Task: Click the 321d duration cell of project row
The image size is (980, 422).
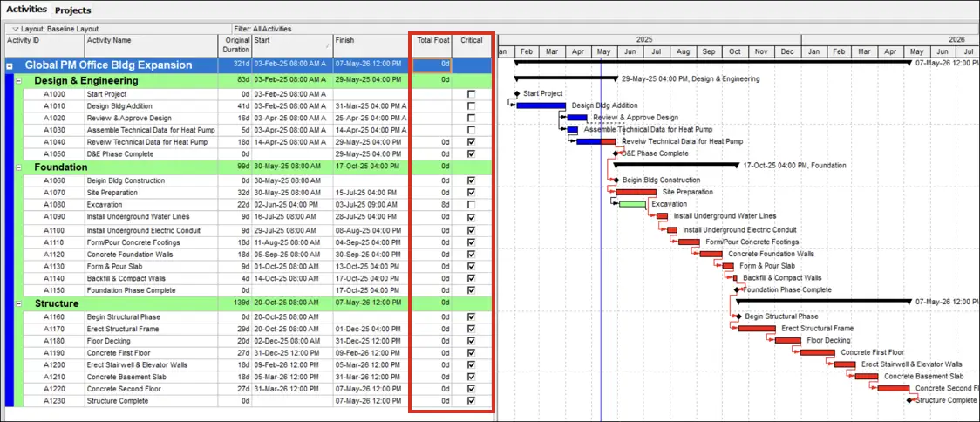Action: coord(235,65)
